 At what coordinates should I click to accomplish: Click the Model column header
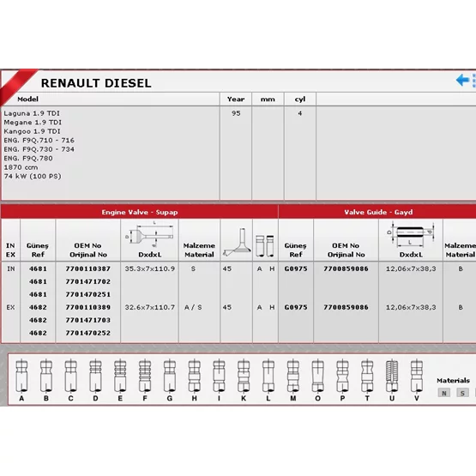pyautogui.click(x=28, y=99)
